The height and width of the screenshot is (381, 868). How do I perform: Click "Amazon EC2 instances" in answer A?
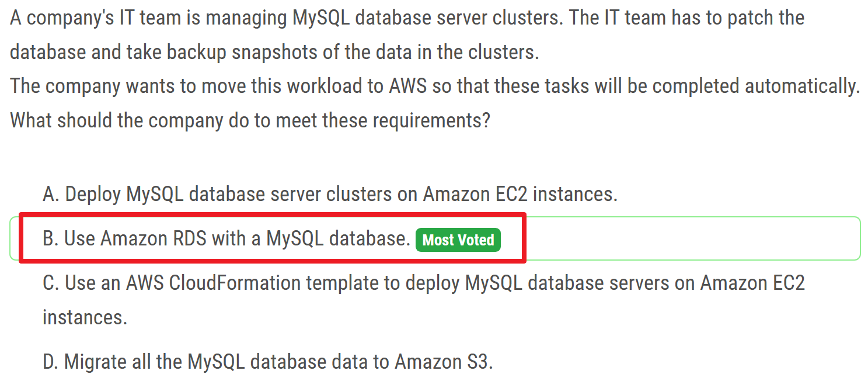(x=520, y=193)
